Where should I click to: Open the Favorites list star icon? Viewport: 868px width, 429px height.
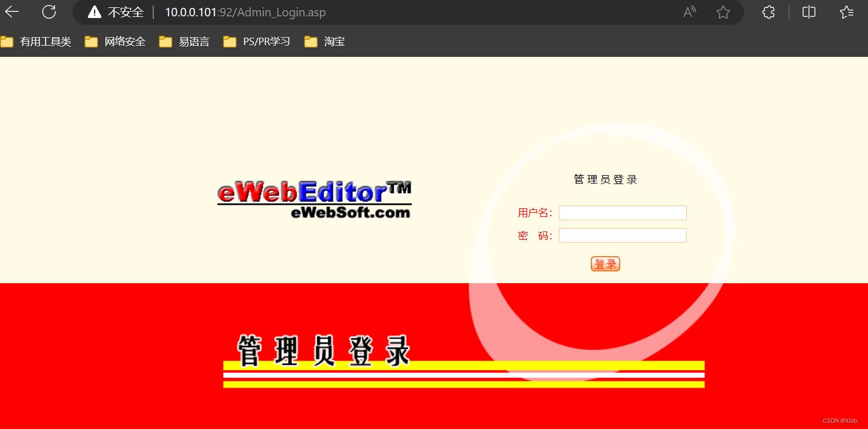(847, 12)
